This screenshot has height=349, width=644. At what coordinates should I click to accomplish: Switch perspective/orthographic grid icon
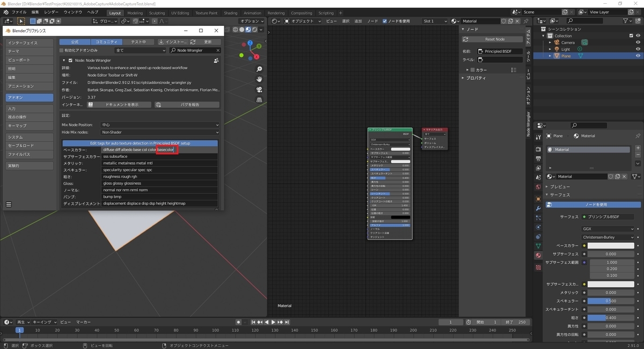coord(259,100)
